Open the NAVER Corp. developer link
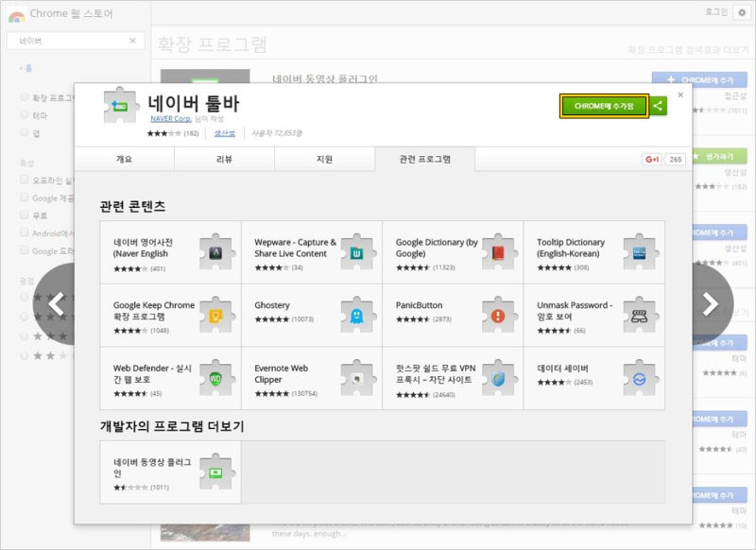 pos(171,118)
